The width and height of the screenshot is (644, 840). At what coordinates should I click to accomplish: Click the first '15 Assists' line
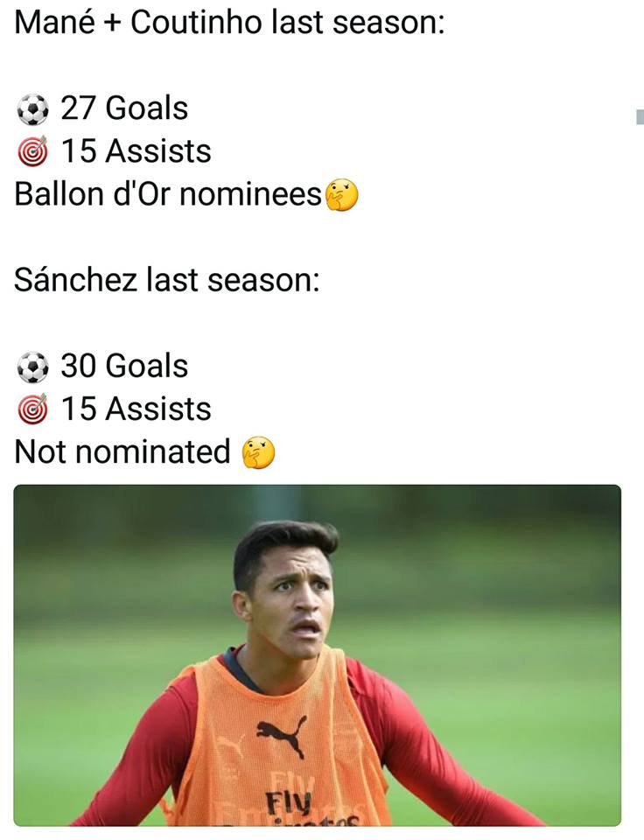point(136,151)
